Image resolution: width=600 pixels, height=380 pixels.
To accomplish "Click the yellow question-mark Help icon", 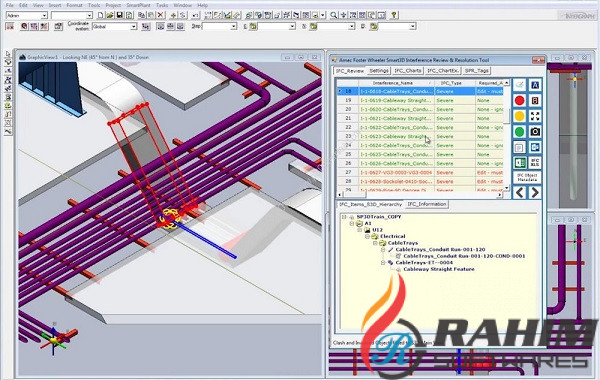I will tap(394, 15).
